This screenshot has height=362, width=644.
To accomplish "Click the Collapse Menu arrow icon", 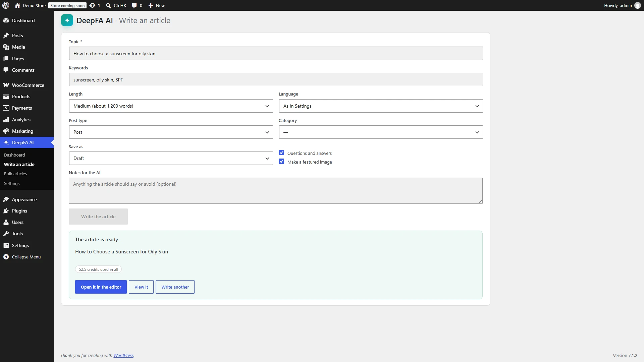I will [6, 257].
